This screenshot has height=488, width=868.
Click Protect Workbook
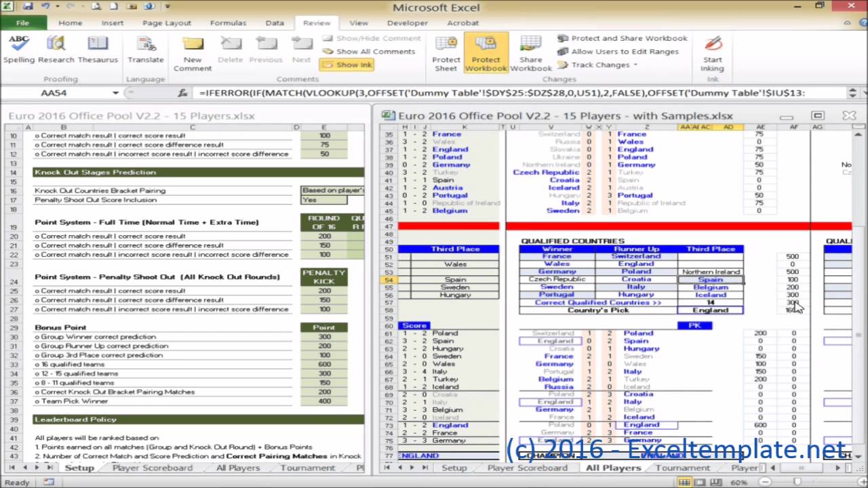tap(486, 54)
